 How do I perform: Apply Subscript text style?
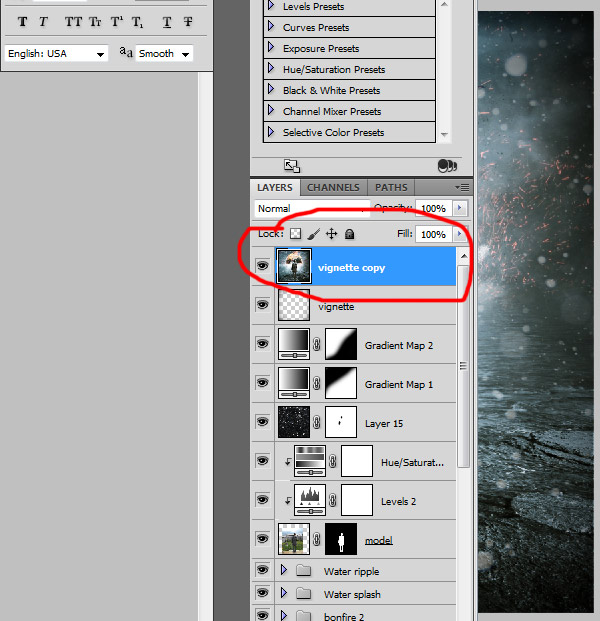[x=137, y=22]
